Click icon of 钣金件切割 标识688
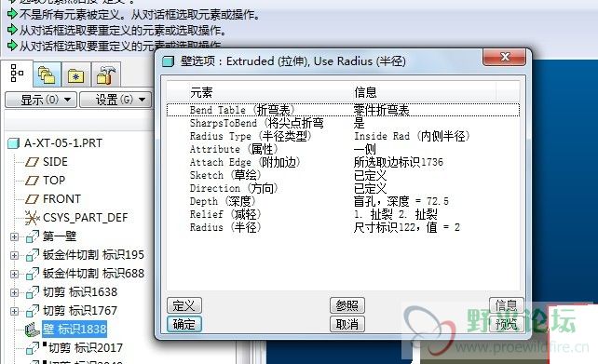The image size is (598, 364). point(33,274)
